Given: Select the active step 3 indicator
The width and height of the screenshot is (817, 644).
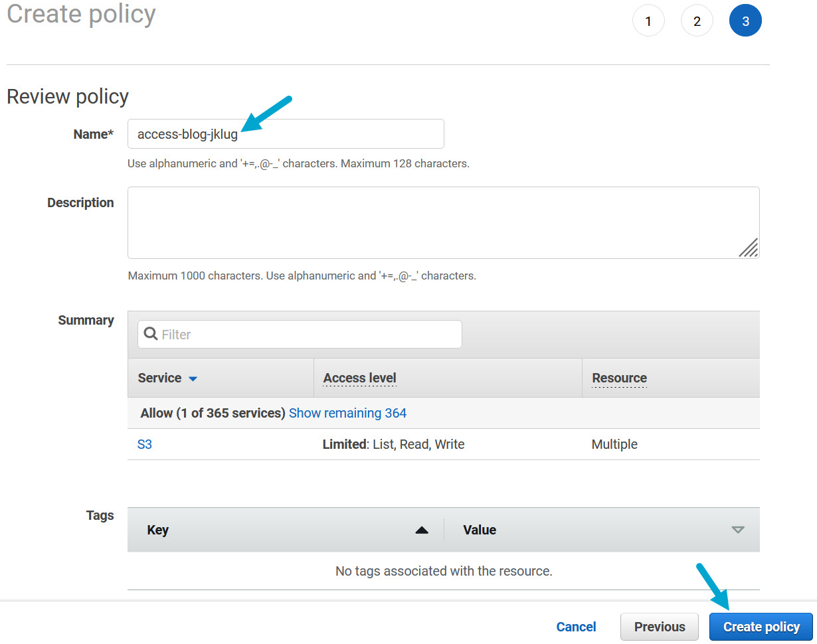Looking at the screenshot, I should point(745,21).
